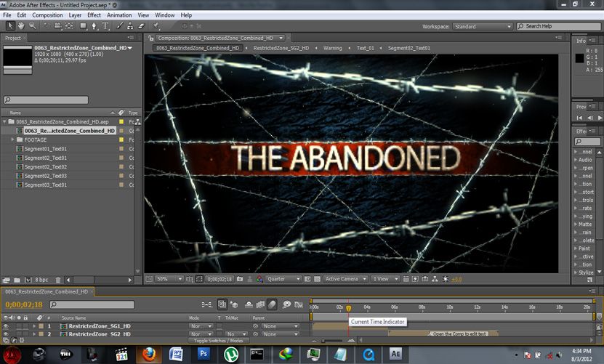Click delete trash icon in Project panel
604x364 pixels.
(58, 280)
